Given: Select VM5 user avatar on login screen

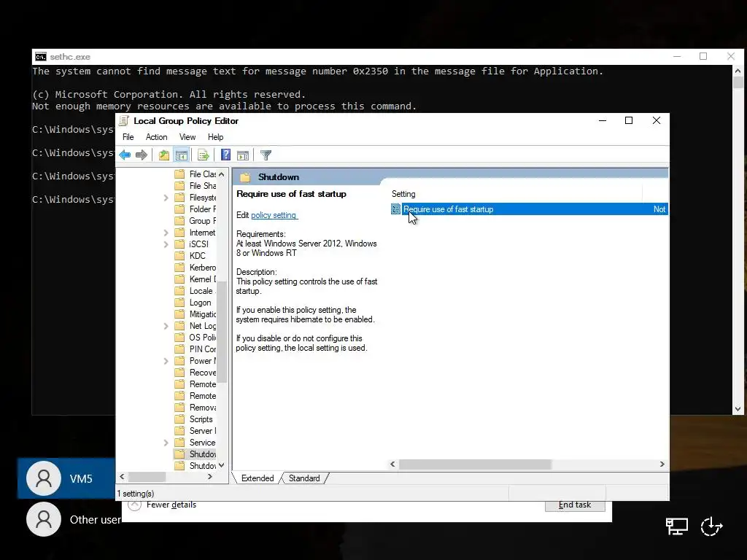Looking at the screenshot, I should click(x=44, y=478).
